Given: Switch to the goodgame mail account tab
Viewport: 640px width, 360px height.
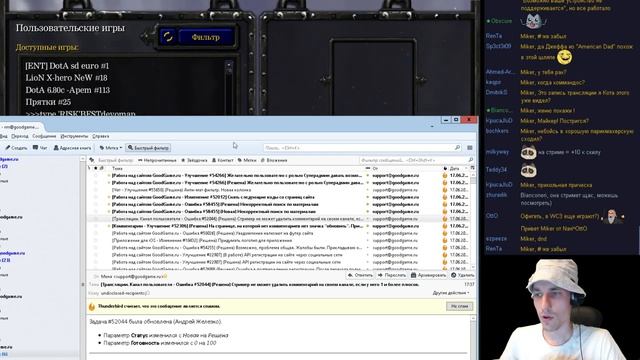Looking at the screenshot, I should click(20, 127).
